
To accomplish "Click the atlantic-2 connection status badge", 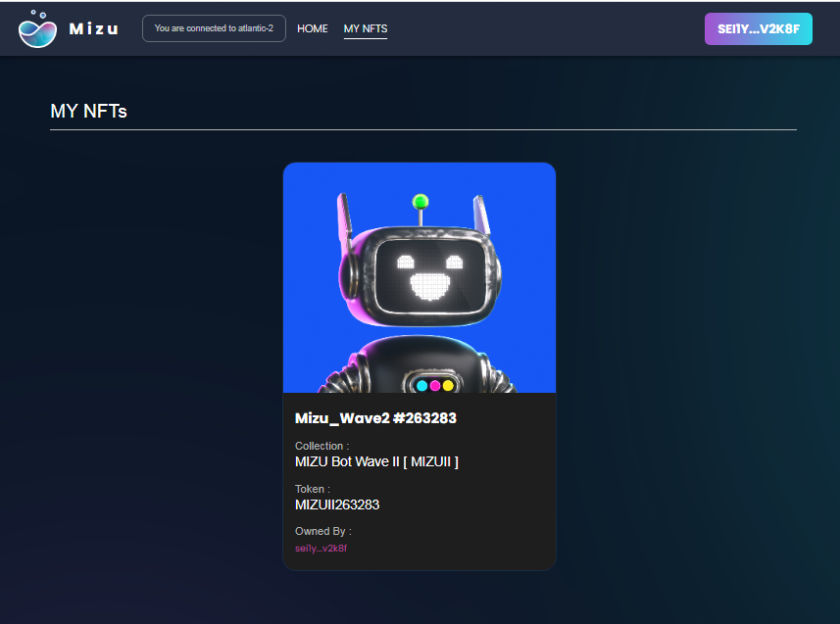I will coord(214,28).
